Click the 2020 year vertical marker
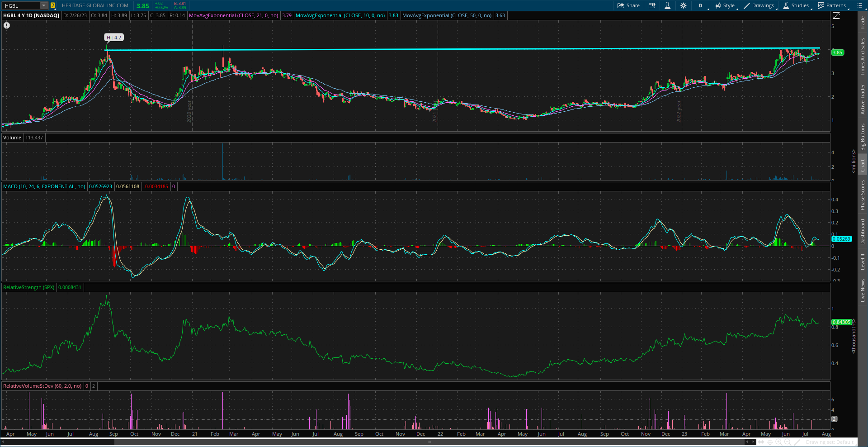The image size is (868, 447). coord(190,112)
